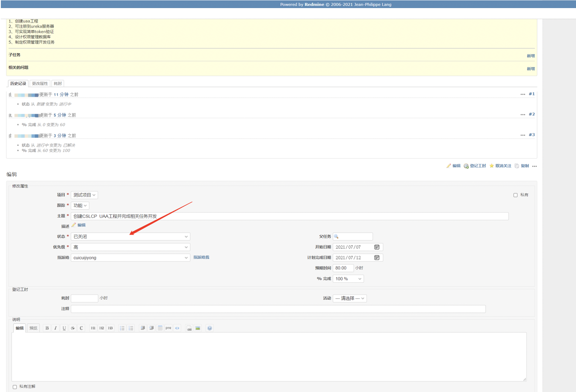This screenshot has height=392, width=576.
Task: Switch to the 更改属性 tab
Action: (40, 83)
